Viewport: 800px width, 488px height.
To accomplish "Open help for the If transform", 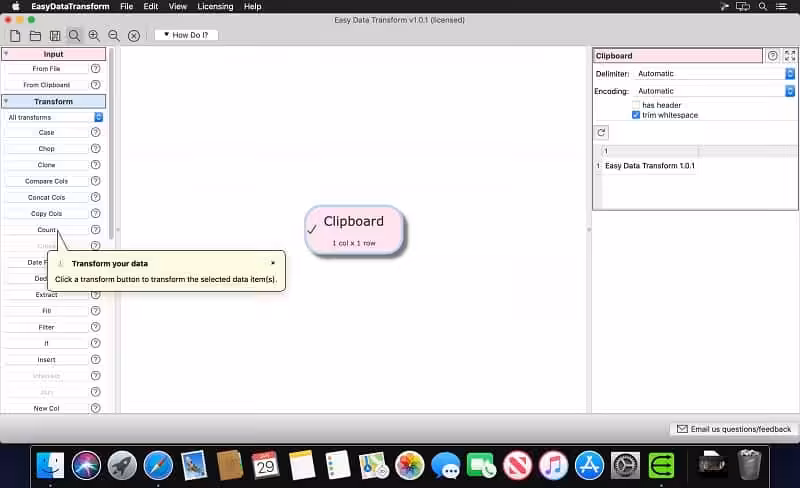I will point(95,343).
